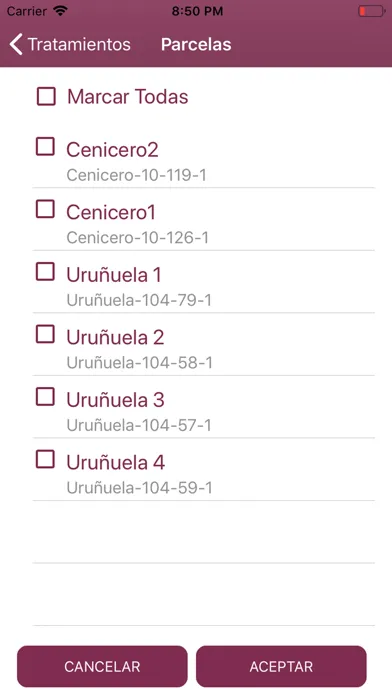392x696 pixels.
Task: Enable the Uruñuela 3 checkbox
Action: (45, 397)
